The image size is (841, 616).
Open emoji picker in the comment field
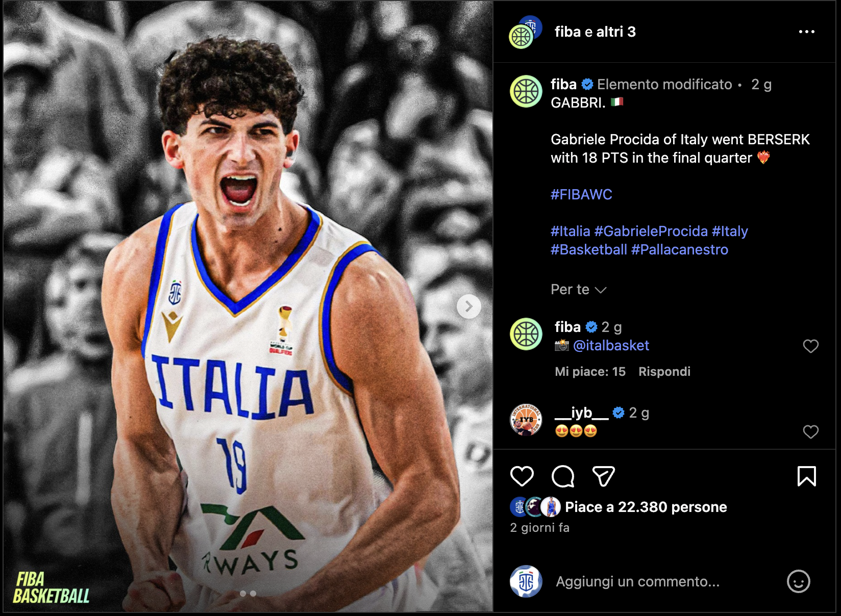(x=799, y=581)
